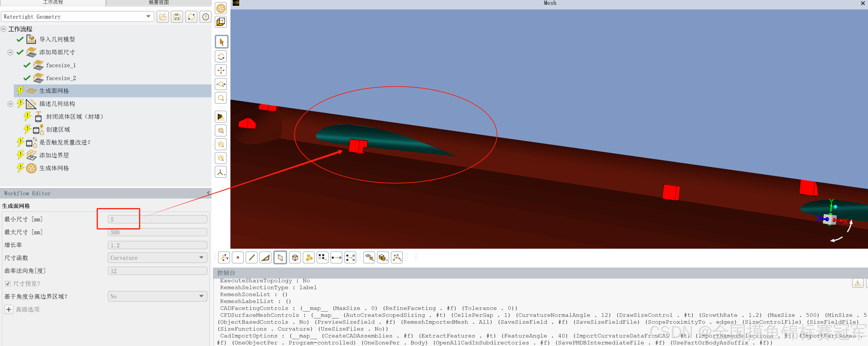Click the axis triad orientation icon
The width and height of the screenshot is (868, 346).
[x=221, y=172]
